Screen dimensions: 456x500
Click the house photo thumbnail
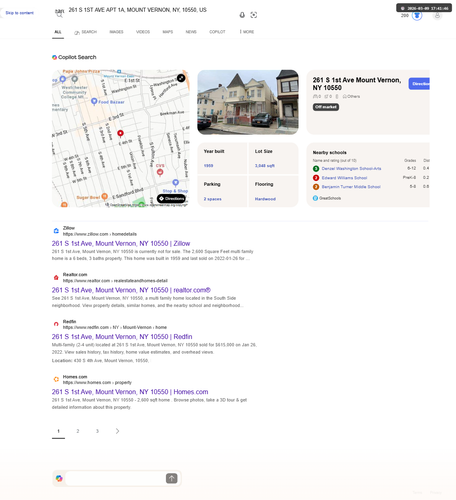pos(248,102)
